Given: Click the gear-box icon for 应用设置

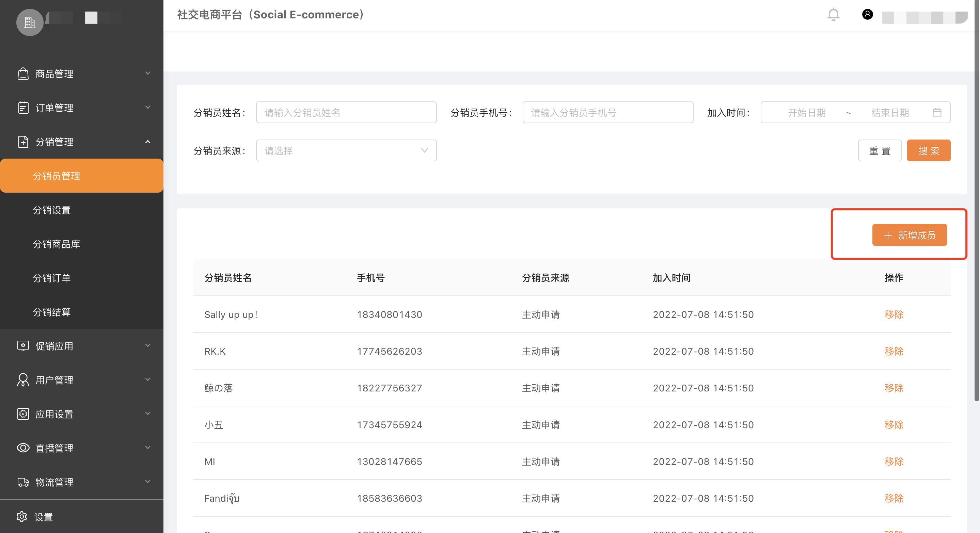Looking at the screenshot, I should (23, 414).
